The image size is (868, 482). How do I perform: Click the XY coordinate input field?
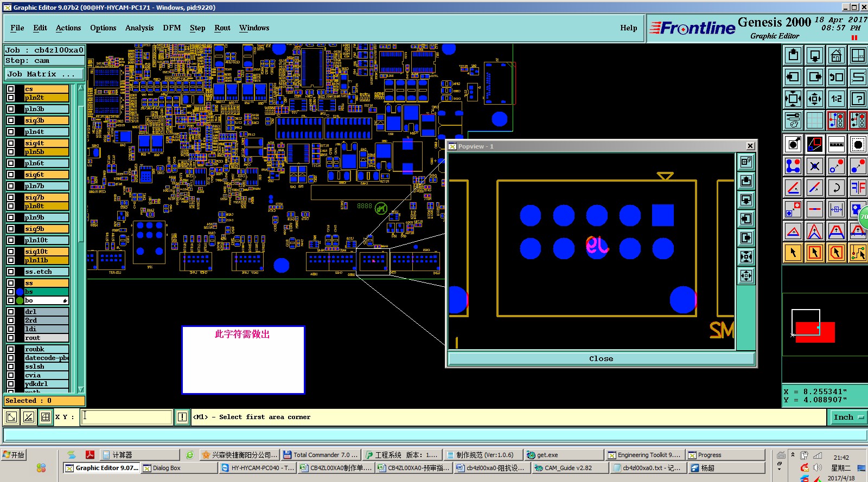tap(126, 417)
